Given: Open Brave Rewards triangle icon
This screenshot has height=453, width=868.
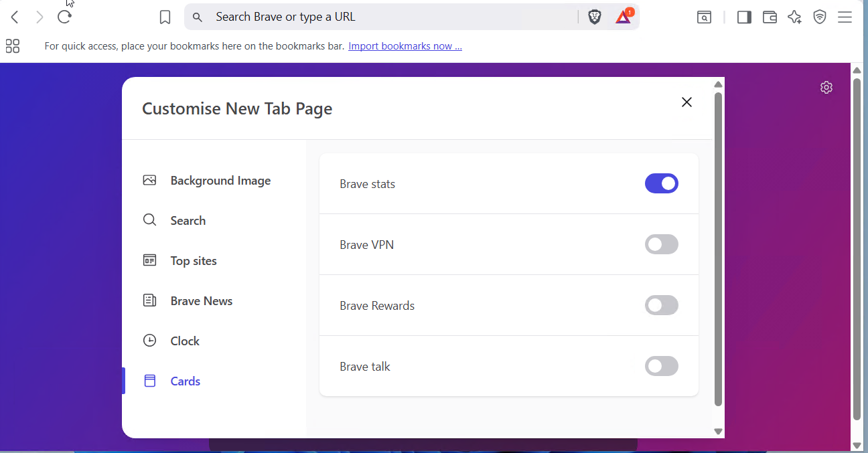Looking at the screenshot, I should point(624,17).
